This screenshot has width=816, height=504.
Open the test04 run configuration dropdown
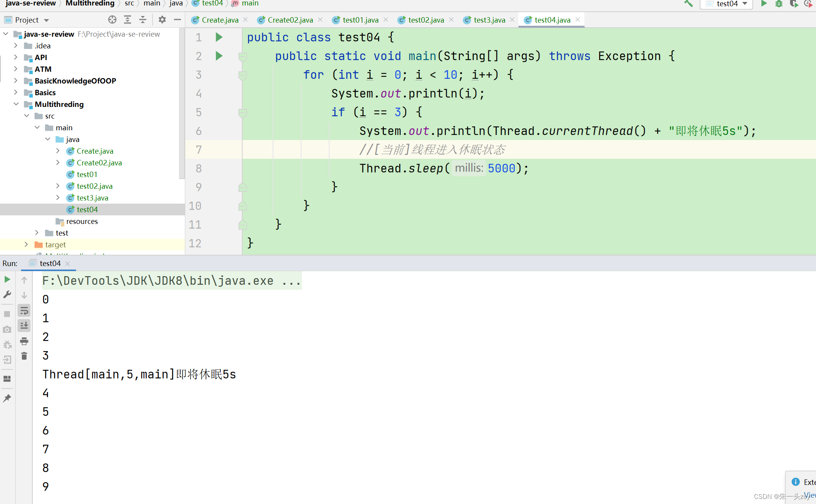[726, 4]
